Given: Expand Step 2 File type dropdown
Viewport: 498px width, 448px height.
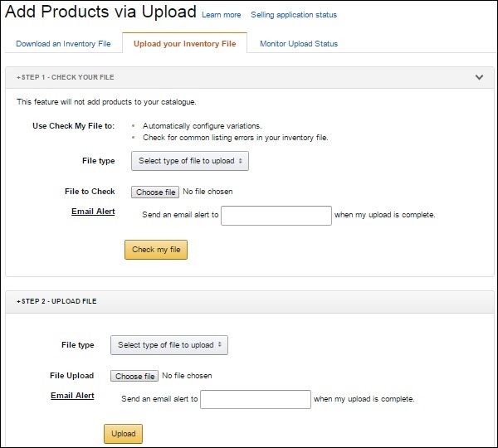Looking at the screenshot, I should 169,345.
